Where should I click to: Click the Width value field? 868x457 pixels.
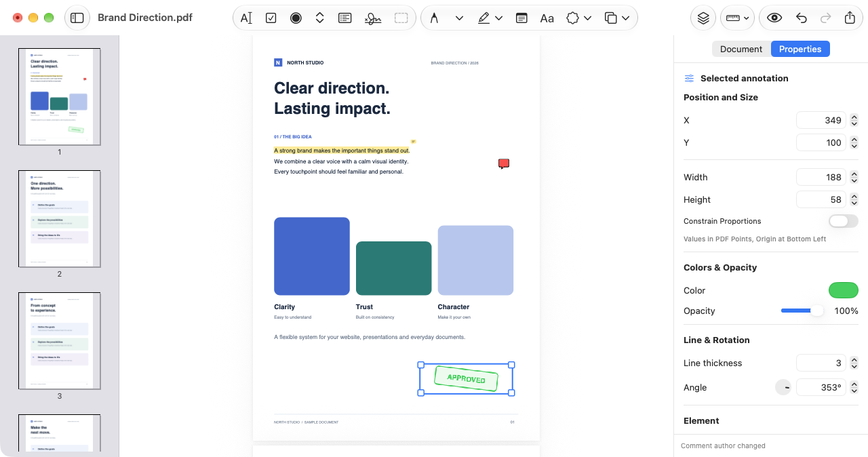coord(821,177)
